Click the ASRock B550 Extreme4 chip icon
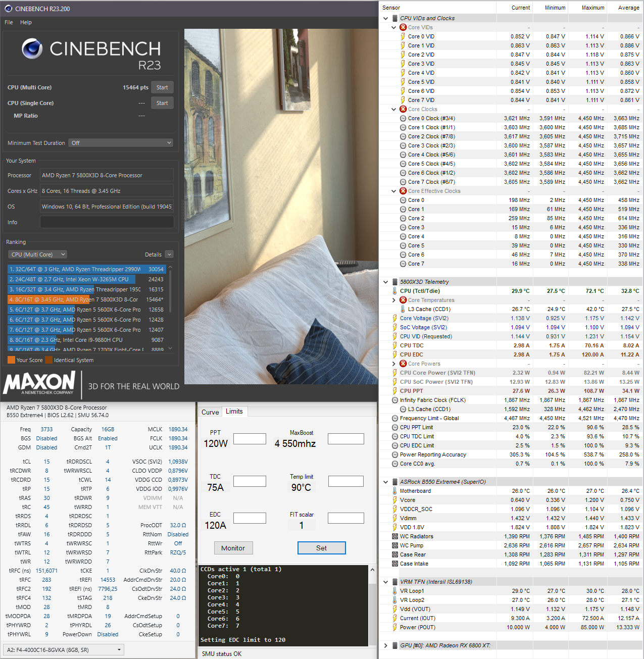The width and height of the screenshot is (644, 659). point(395,482)
